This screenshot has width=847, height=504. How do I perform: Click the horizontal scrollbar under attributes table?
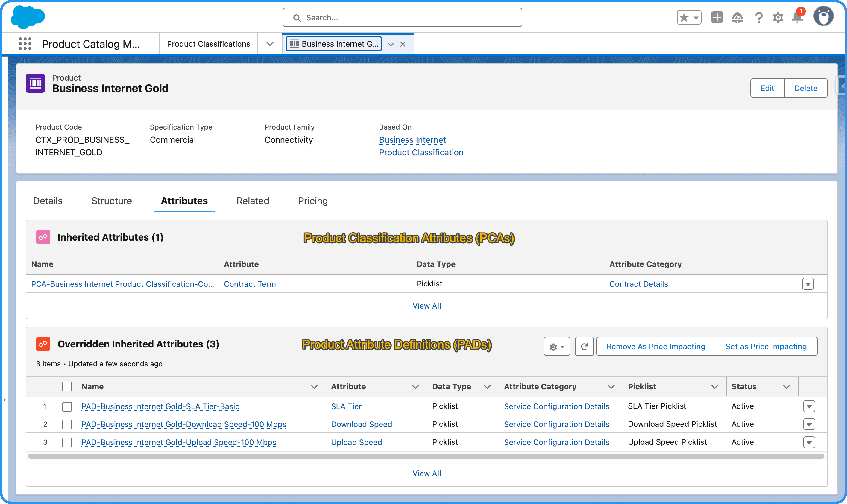click(x=426, y=456)
